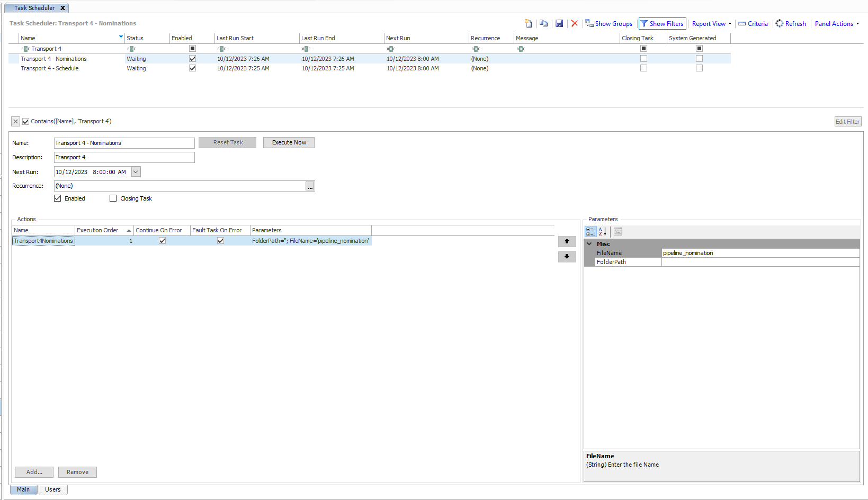868x500 pixels.
Task: Toggle Continue On Error for Transport4Nominations
Action: [162, 241]
